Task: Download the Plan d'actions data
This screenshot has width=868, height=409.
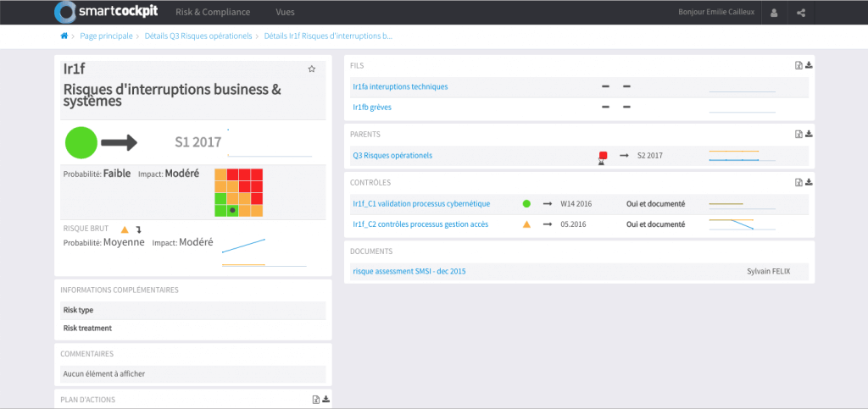Action: (326, 400)
